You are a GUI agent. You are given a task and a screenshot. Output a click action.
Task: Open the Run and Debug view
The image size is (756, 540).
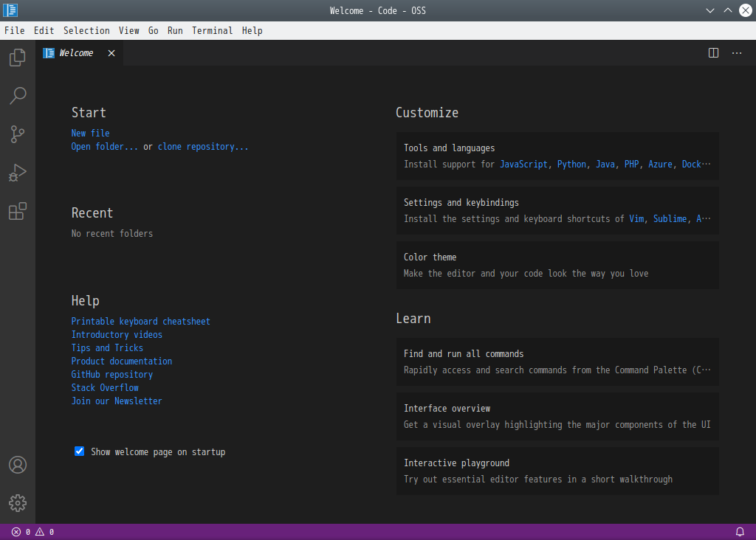click(18, 173)
